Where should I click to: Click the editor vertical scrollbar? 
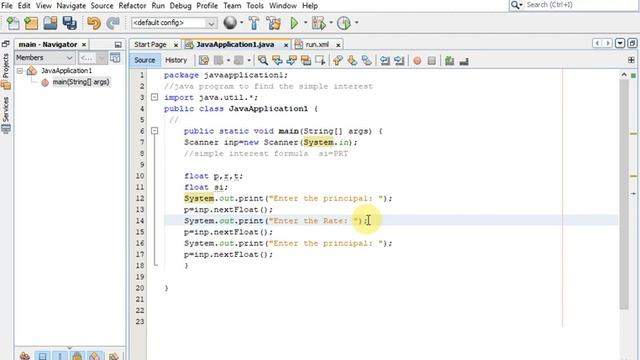[x=624, y=194]
